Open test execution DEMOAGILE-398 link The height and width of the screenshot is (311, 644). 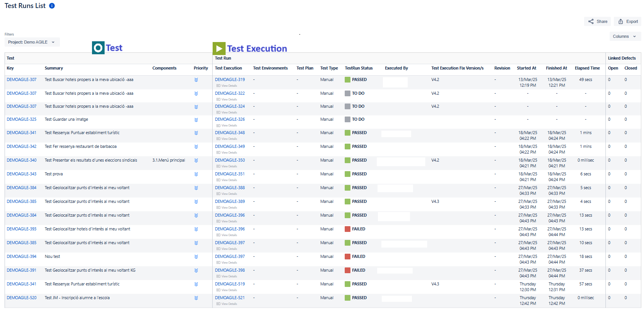(x=230, y=270)
